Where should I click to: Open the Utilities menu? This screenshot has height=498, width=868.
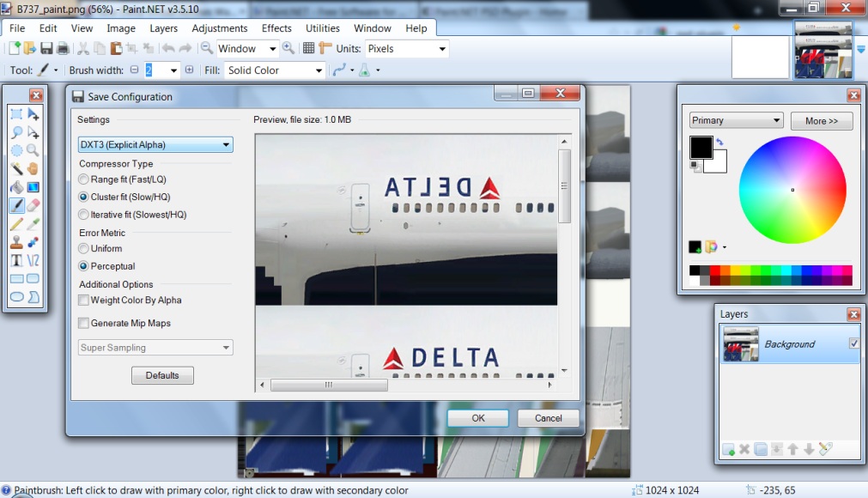[x=322, y=28]
